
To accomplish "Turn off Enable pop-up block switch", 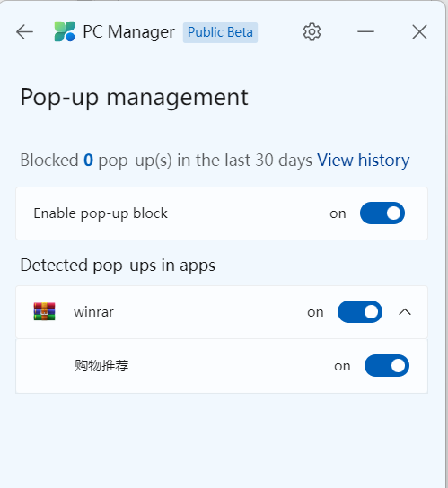I will [x=382, y=213].
